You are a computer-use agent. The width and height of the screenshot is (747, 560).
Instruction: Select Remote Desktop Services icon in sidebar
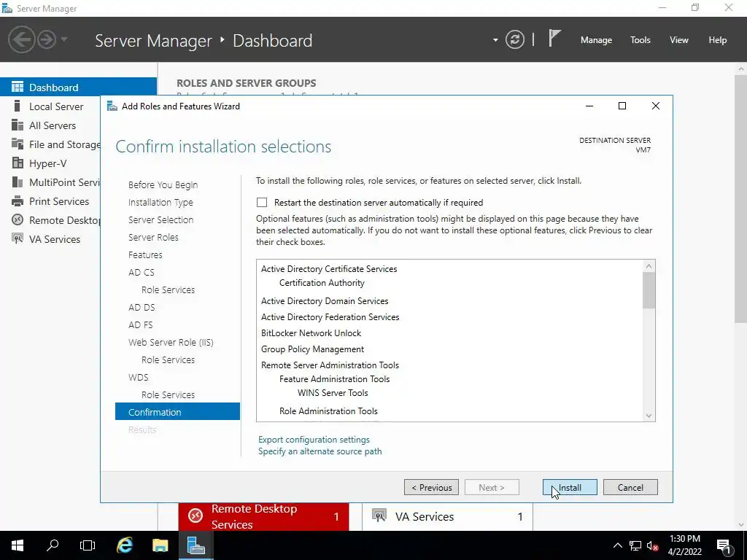[18, 220]
